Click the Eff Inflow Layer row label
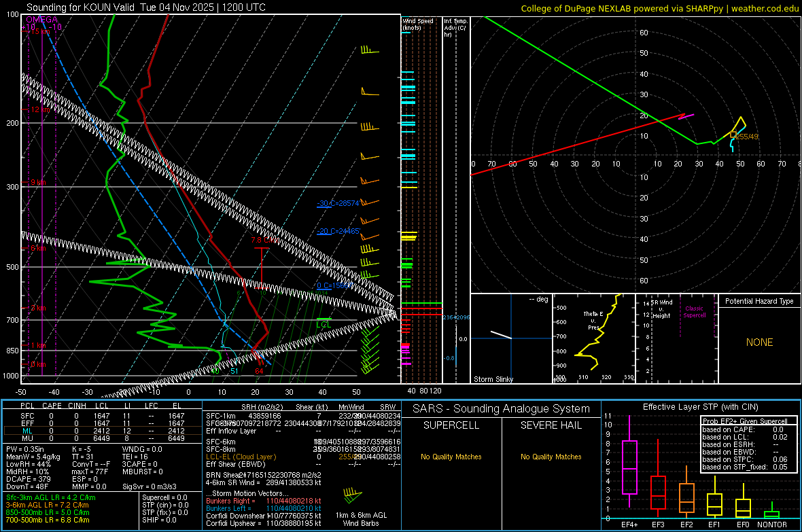Viewport: 802px width, 532px height. (231, 431)
